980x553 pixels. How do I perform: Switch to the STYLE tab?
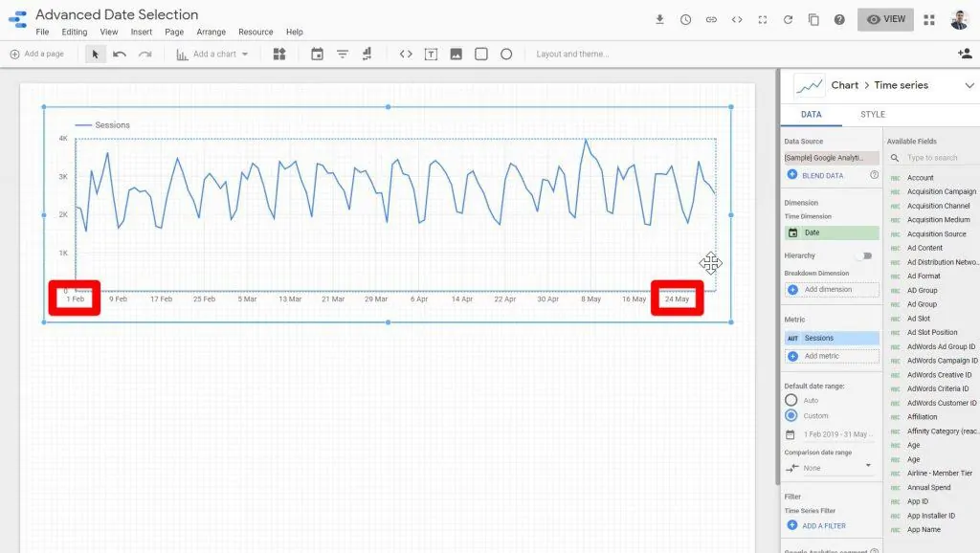click(872, 114)
